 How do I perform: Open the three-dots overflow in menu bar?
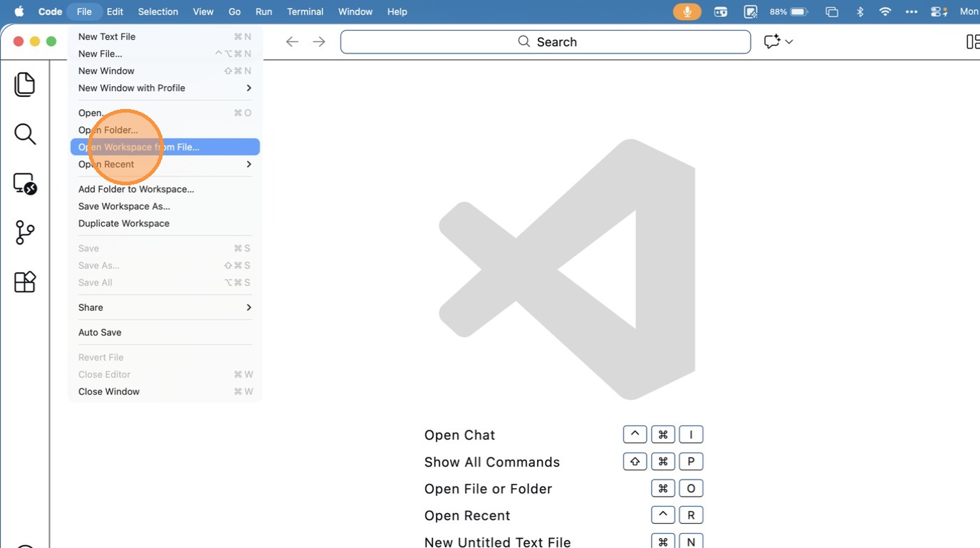(912, 11)
